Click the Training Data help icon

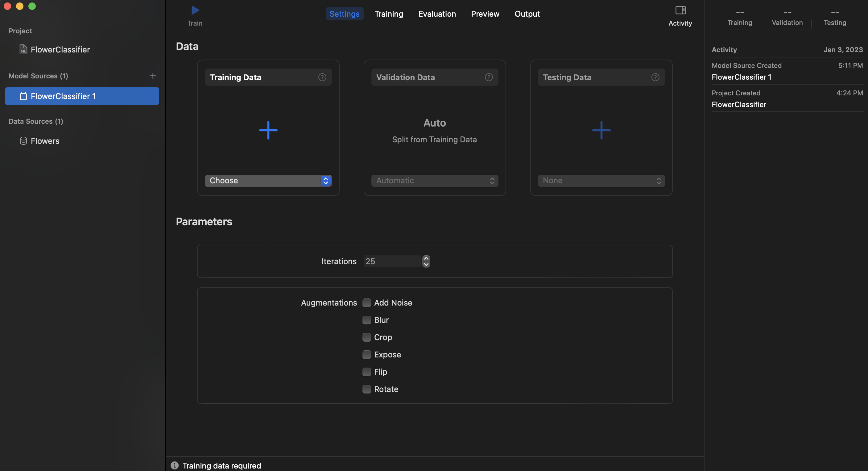(x=322, y=77)
